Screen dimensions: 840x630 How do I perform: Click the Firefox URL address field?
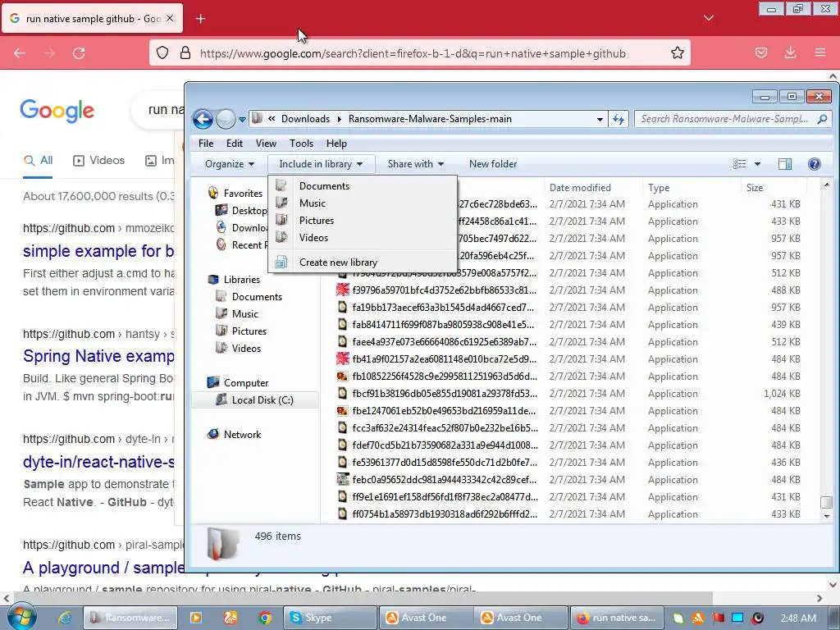(x=413, y=53)
